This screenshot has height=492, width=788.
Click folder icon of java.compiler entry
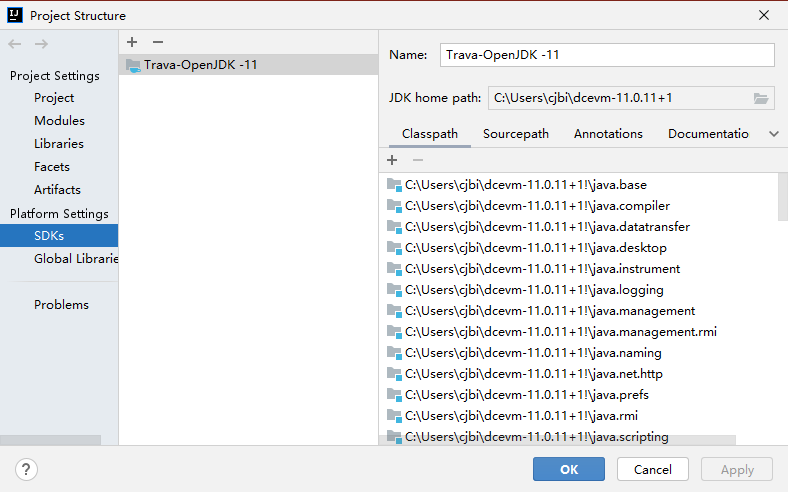[395, 206]
